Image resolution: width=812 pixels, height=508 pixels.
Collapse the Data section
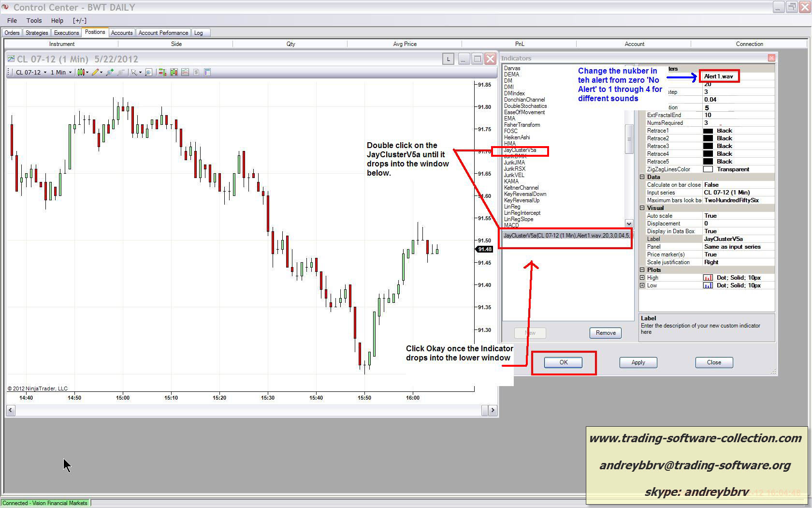coord(642,177)
